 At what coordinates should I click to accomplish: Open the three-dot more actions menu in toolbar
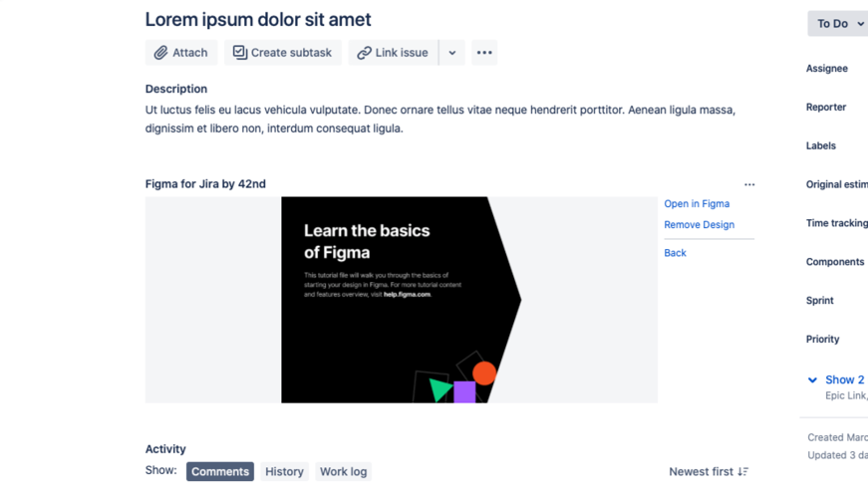[484, 53]
